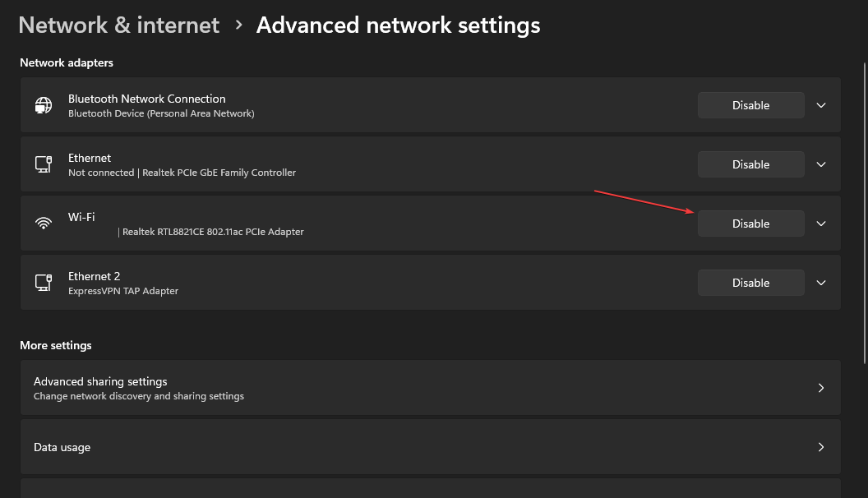Image resolution: width=868 pixels, height=498 pixels.
Task: Click the Ethernet adapter icon
Action: [x=43, y=164]
